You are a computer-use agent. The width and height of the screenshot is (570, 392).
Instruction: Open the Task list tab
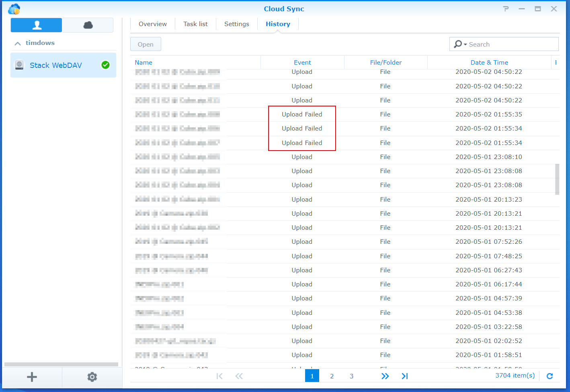tap(195, 24)
